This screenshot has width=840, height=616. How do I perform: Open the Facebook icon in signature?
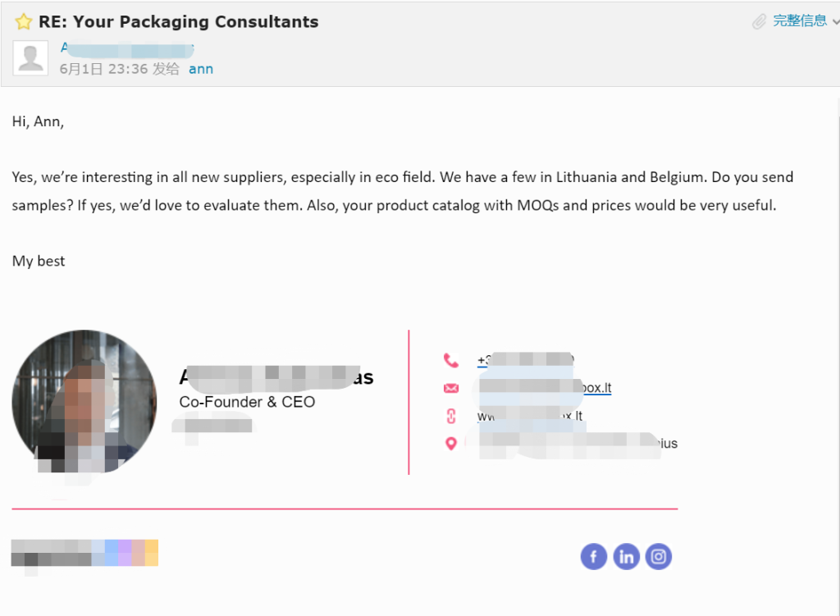594,557
